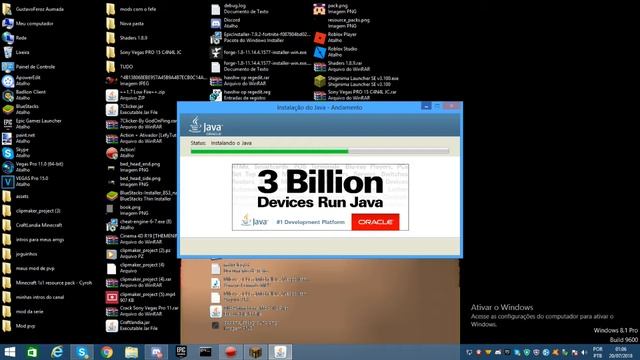This screenshot has height=360, width=640.
Task: Open File Explorer from taskbar
Action: point(131,352)
